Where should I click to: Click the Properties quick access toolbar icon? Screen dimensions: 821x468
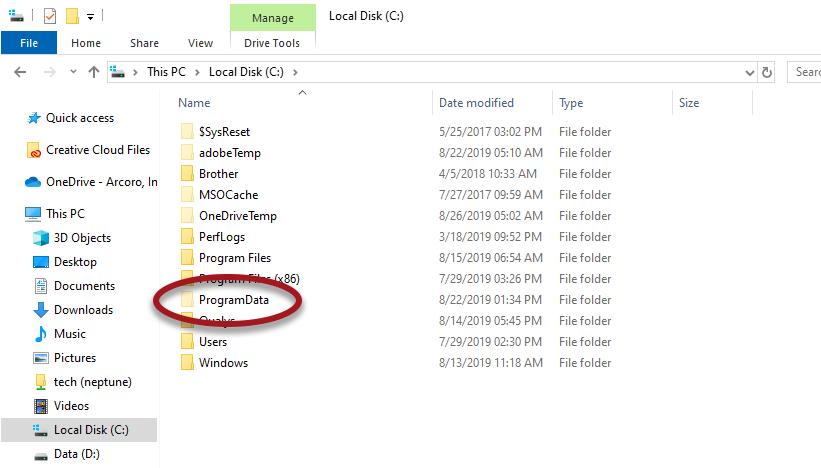[50, 16]
